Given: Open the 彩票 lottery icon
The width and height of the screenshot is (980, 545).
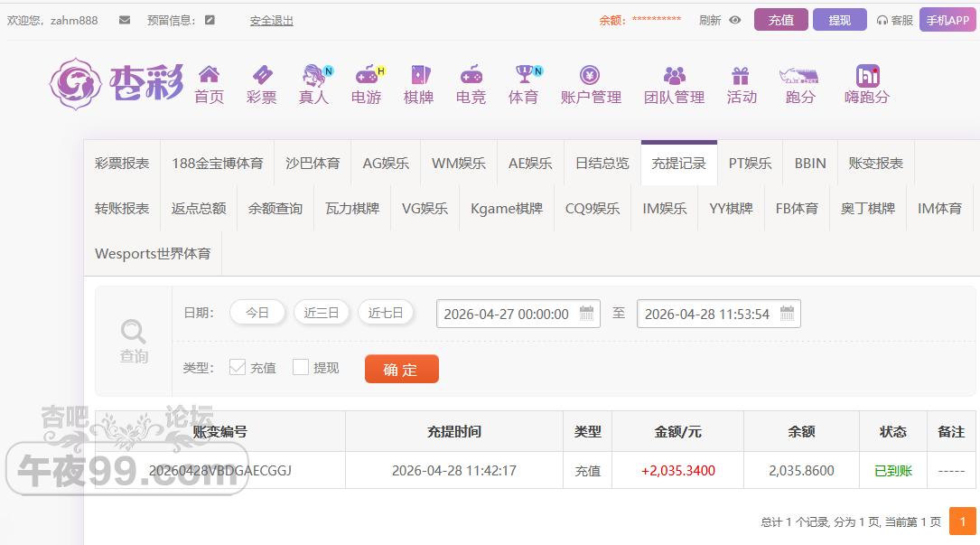Looking at the screenshot, I should [262, 76].
